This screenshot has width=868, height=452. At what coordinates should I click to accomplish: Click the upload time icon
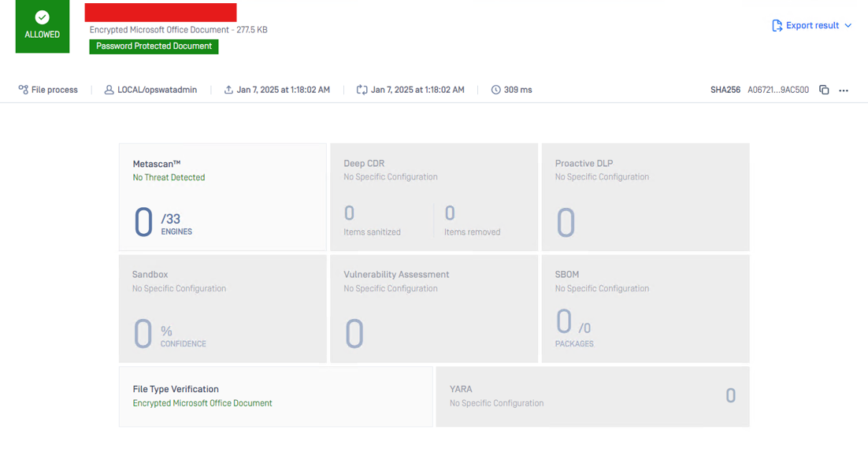click(x=228, y=90)
